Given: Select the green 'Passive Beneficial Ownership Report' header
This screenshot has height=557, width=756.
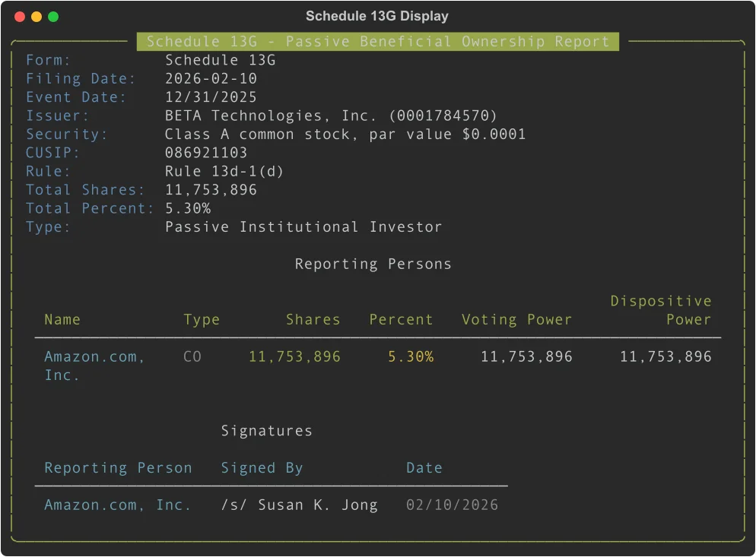Looking at the screenshot, I should pos(378,42).
